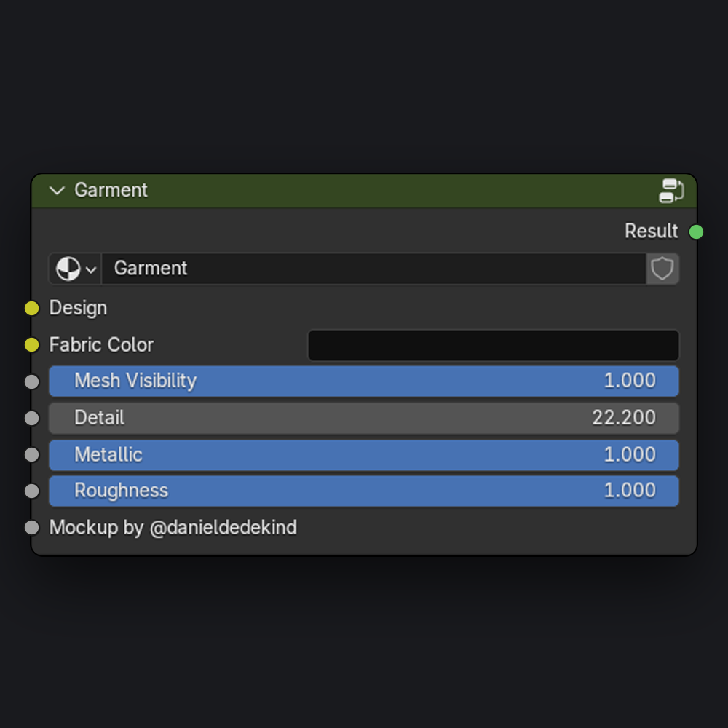This screenshot has width=728, height=728.
Task: Click the Mockup by @danieldedekind label
Action: tap(173, 528)
